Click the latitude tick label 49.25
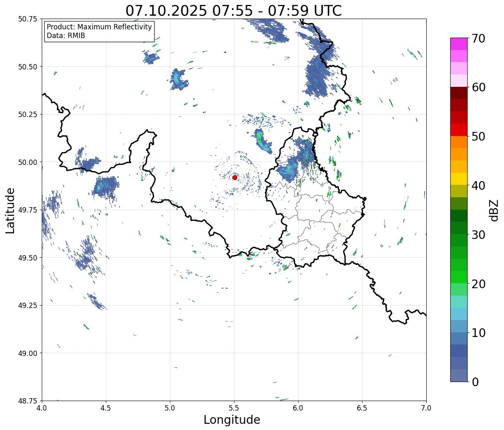This screenshot has width=504, height=430. tap(28, 306)
